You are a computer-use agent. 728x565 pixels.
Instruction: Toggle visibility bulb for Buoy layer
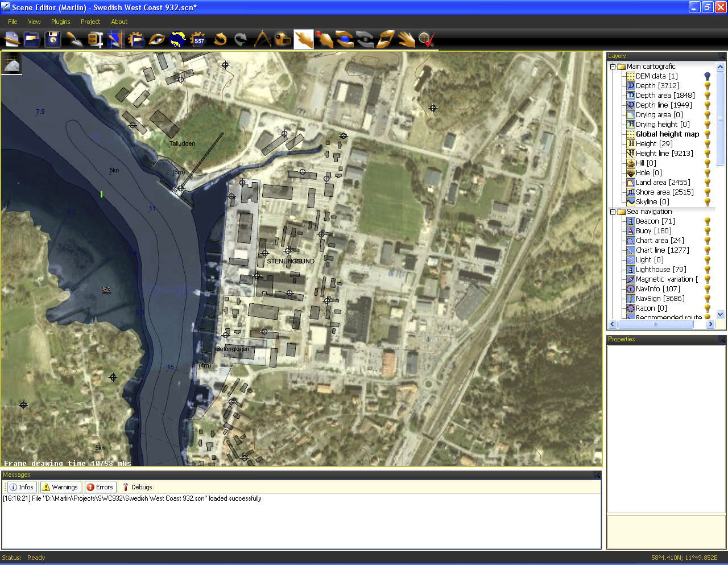point(708,231)
